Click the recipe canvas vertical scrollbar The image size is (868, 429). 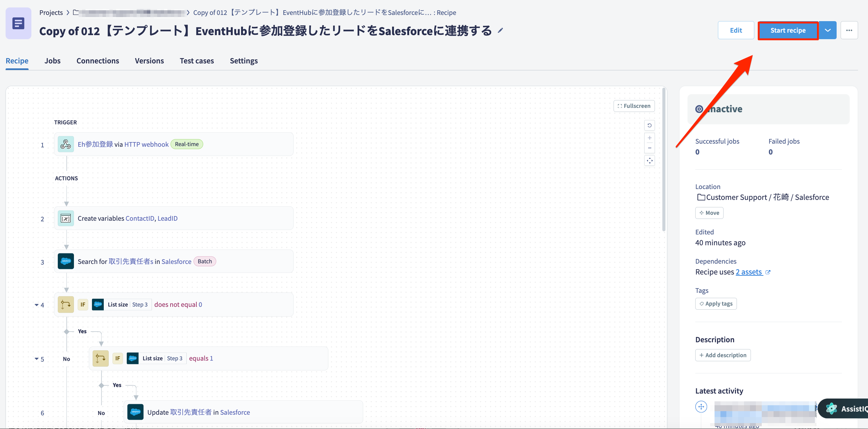click(664, 159)
